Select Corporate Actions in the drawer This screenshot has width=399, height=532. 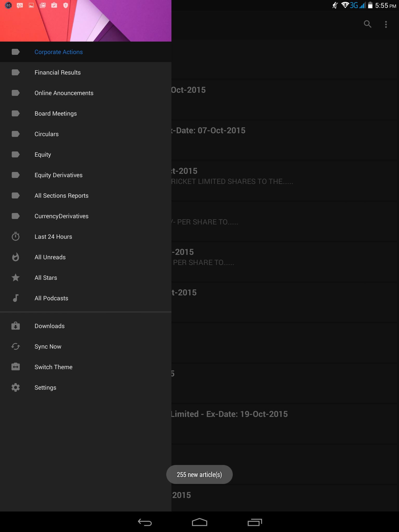[59, 52]
